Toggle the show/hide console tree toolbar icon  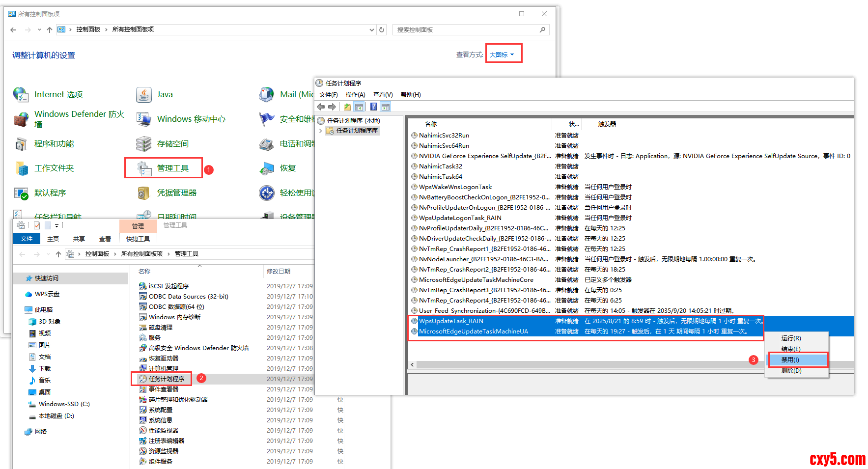click(x=359, y=107)
